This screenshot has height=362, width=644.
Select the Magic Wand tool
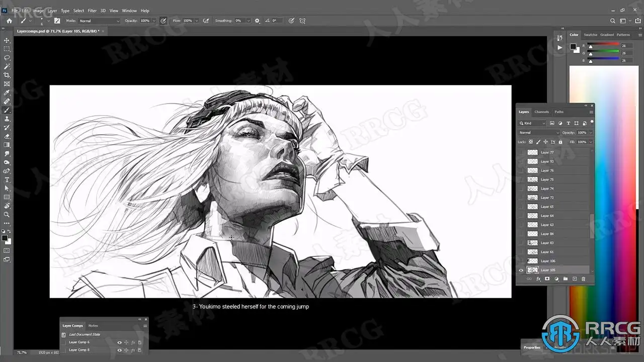coord(7,66)
